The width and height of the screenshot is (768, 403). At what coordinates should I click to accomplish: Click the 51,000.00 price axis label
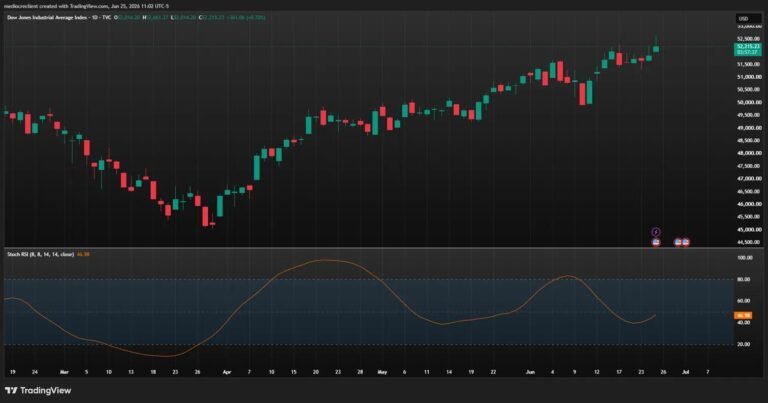(749, 77)
